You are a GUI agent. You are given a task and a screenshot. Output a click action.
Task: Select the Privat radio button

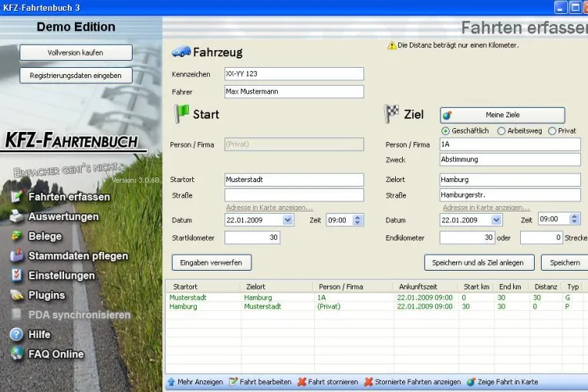click(552, 131)
